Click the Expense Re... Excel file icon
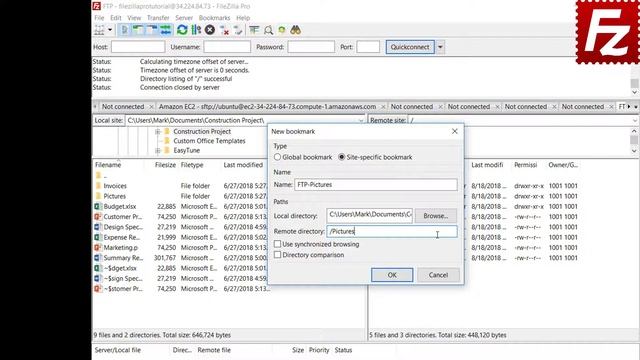This screenshot has height=360, width=640. (98, 237)
